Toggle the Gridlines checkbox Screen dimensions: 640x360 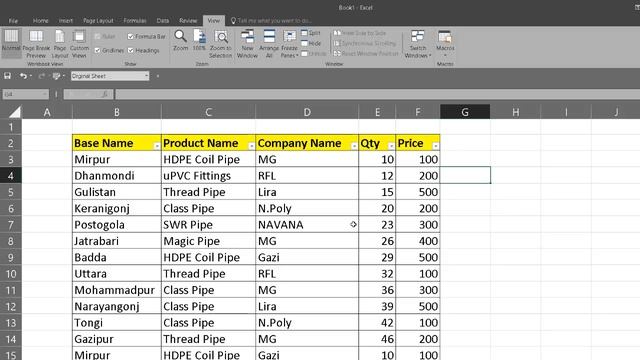point(97,51)
